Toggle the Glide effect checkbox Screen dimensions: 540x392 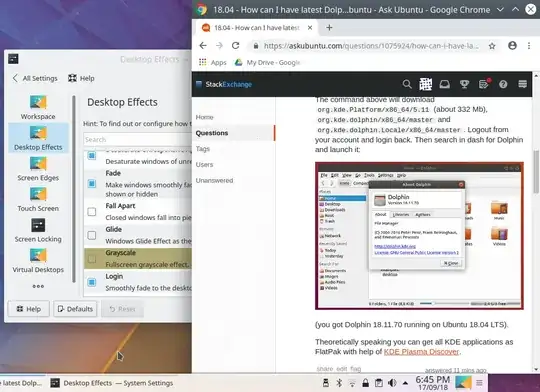[x=92, y=235]
